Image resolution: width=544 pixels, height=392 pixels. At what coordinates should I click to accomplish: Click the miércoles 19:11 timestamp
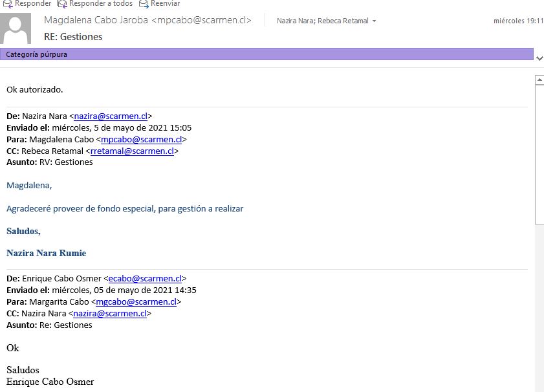[517, 21]
